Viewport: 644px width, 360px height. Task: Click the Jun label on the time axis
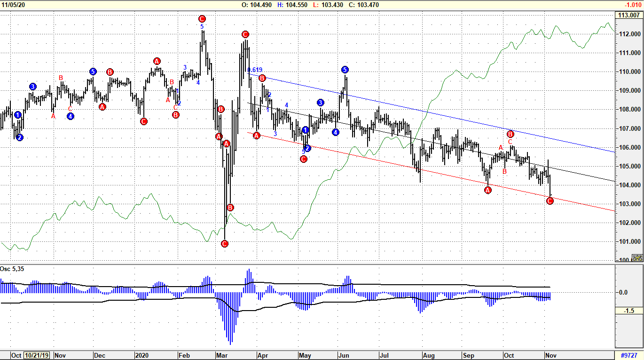point(343,355)
